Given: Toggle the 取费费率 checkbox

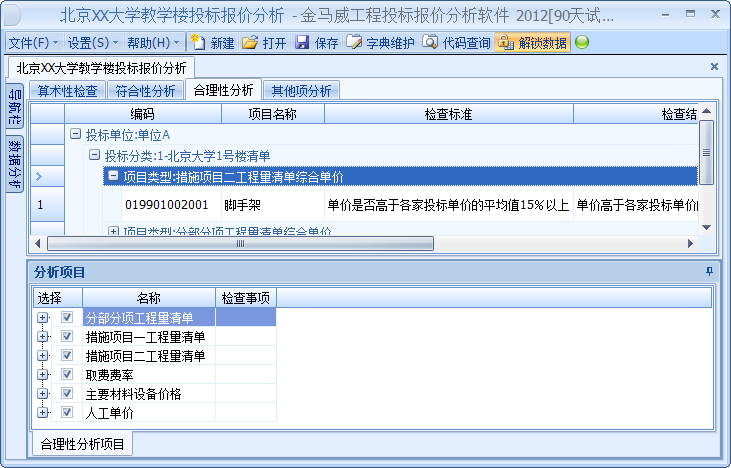Looking at the screenshot, I should tap(68, 375).
